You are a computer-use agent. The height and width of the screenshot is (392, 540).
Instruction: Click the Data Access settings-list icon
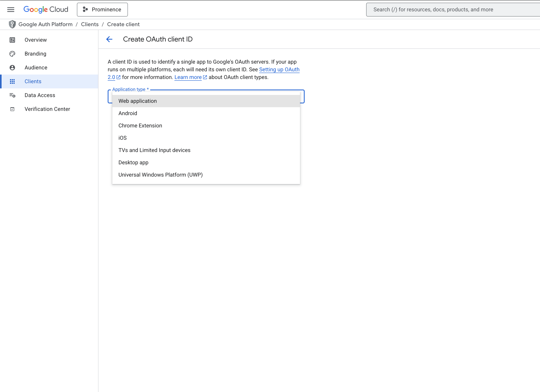(x=12, y=95)
